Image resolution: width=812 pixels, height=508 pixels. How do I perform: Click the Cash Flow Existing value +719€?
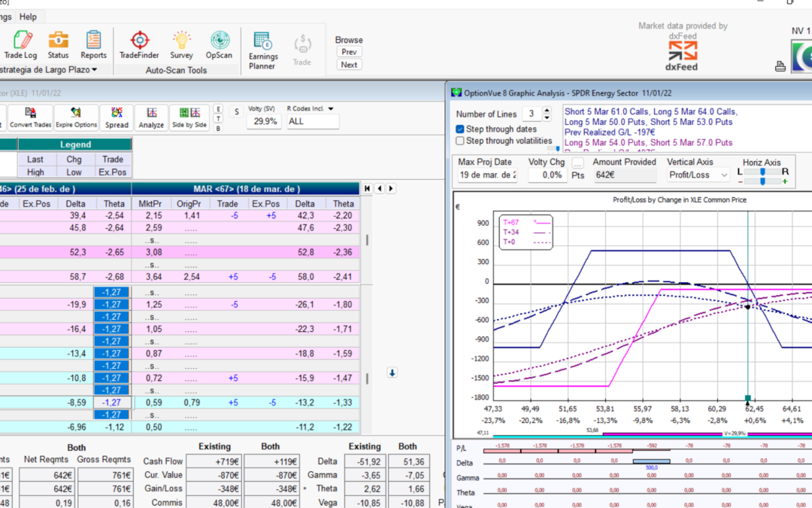coord(214,461)
